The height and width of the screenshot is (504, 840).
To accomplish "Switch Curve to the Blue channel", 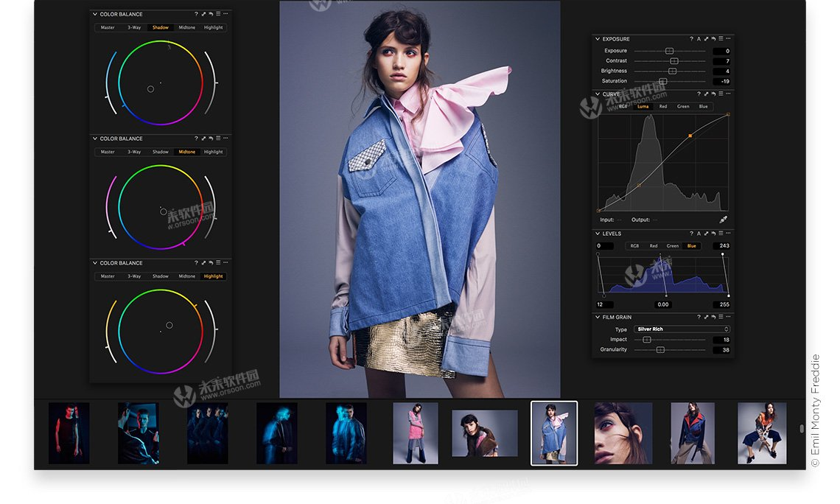I will point(704,107).
